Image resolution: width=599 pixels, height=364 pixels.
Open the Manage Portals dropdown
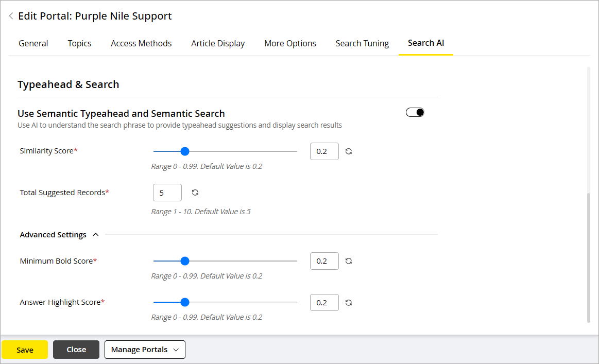(145, 350)
